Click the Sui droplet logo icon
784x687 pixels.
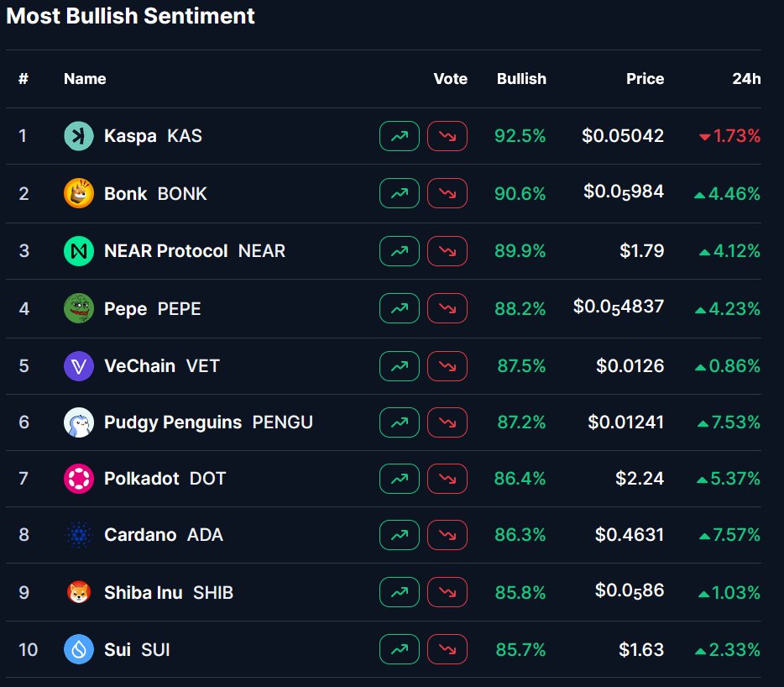click(x=79, y=650)
